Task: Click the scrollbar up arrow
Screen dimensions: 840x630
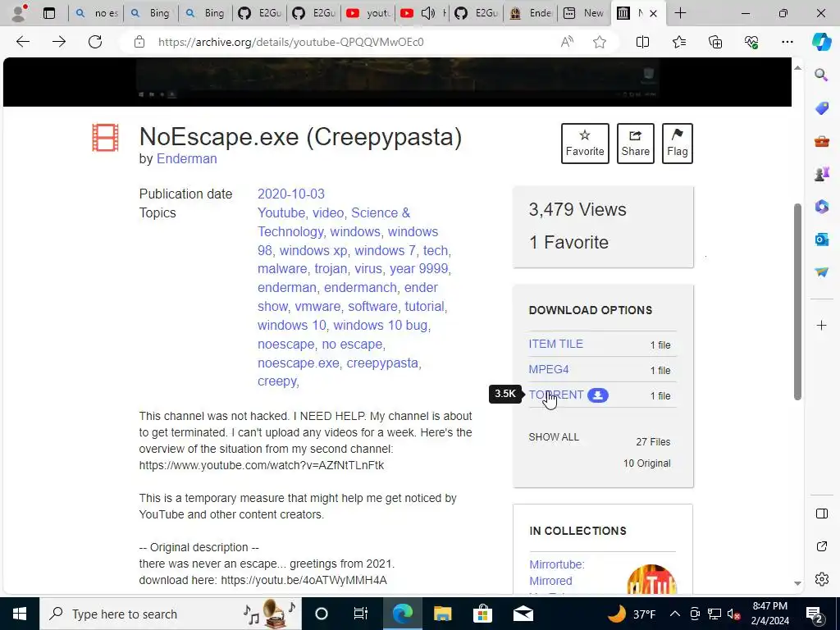Action: tap(797, 68)
